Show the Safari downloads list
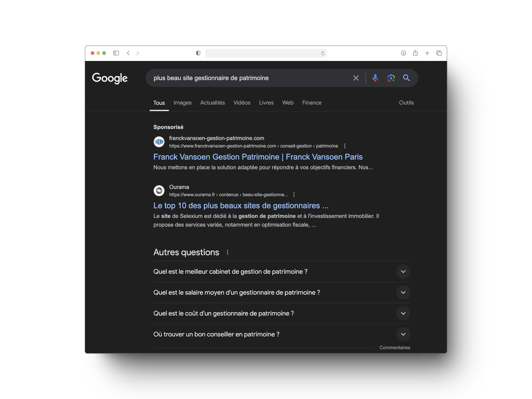The image size is (532, 399). 403,53
